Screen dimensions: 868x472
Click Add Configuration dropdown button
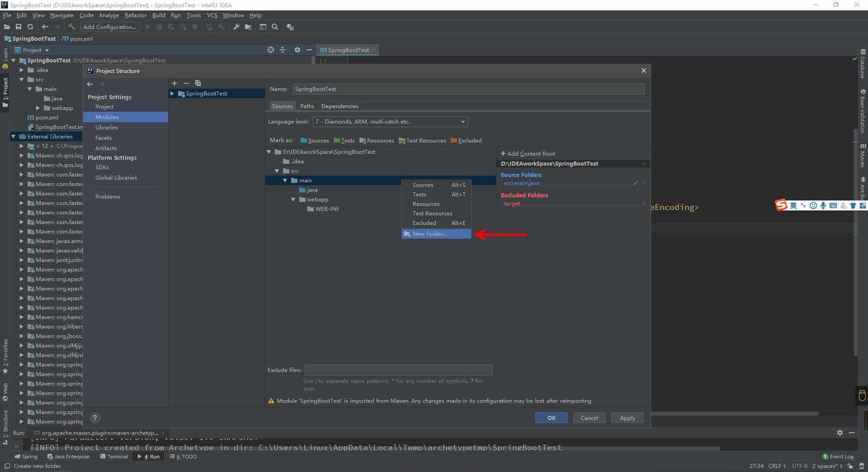click(110, 27)
